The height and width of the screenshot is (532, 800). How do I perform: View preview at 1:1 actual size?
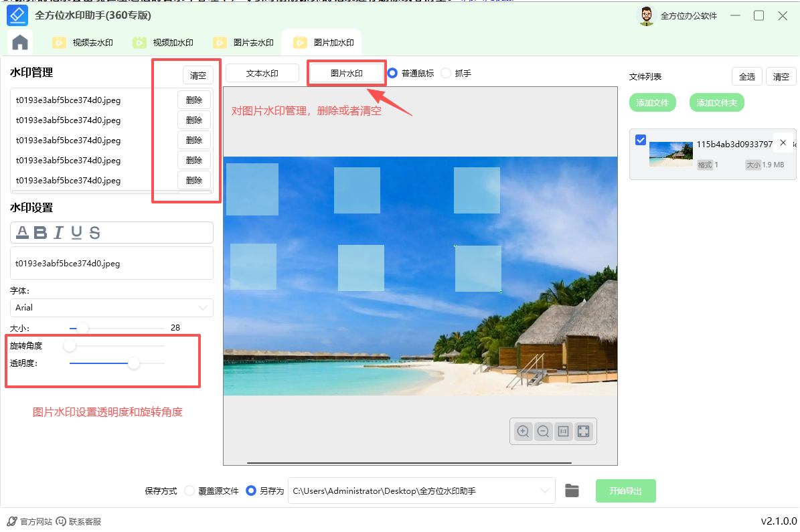coord(563,431)
